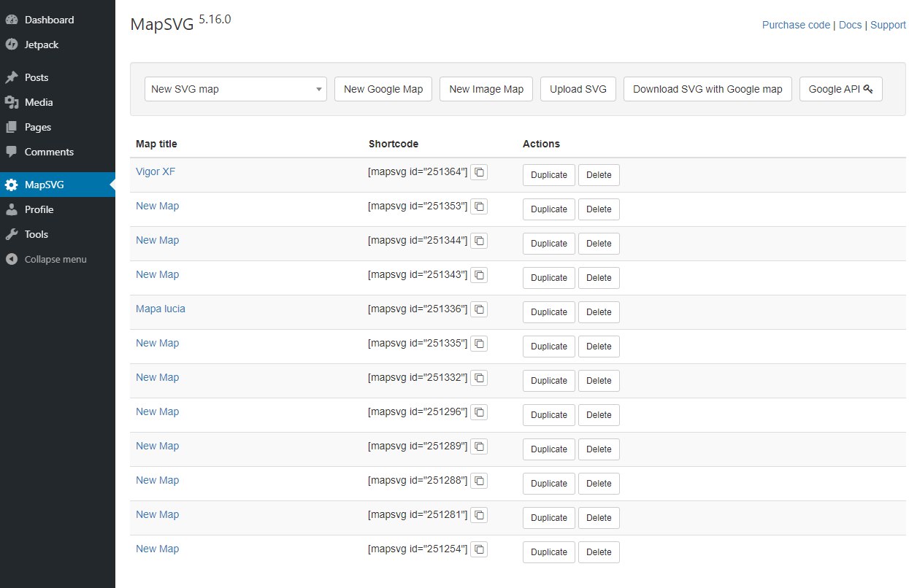This screenshot has width=909, height=588.
Task: Duplicate map with id 251344
Action: pos(549,244)
